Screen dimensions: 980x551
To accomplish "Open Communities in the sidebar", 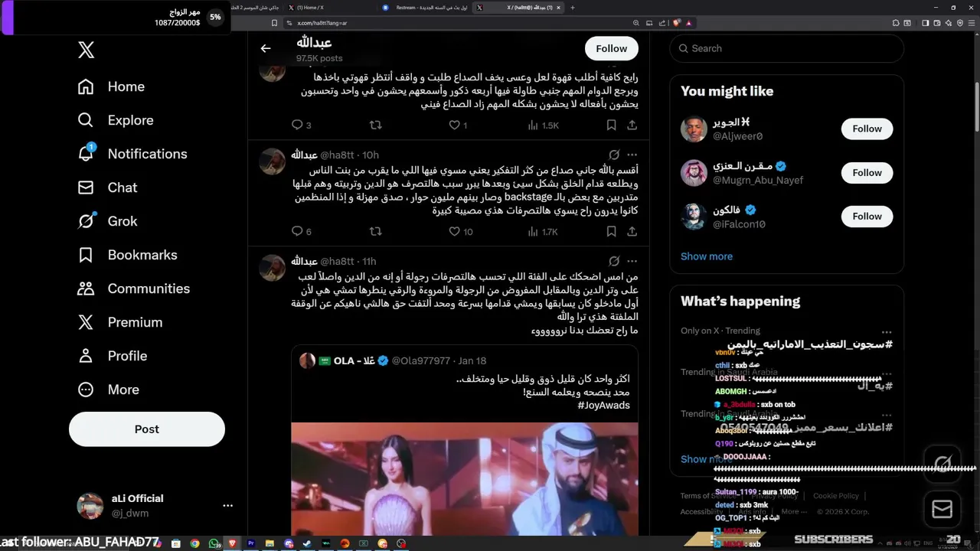I will coord(133,289).
